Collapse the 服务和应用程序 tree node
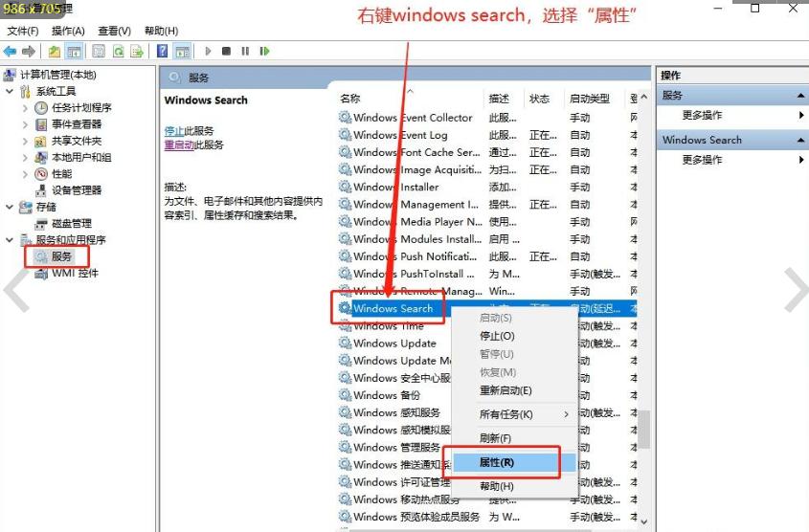The height and width of the screenshot is (532, 809). [10, 240]
